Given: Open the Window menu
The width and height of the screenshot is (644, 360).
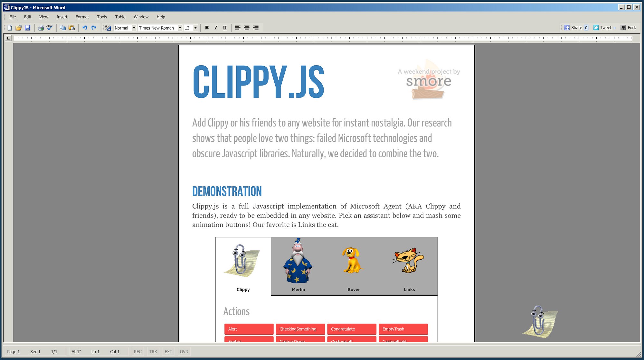Looking at the screenshot, I should click(141, 17).
